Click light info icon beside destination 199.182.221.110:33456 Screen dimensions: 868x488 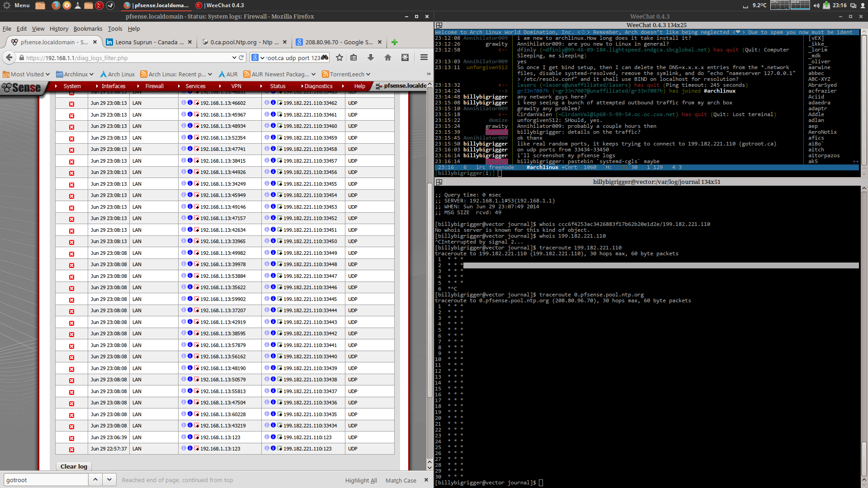[267, 172]
